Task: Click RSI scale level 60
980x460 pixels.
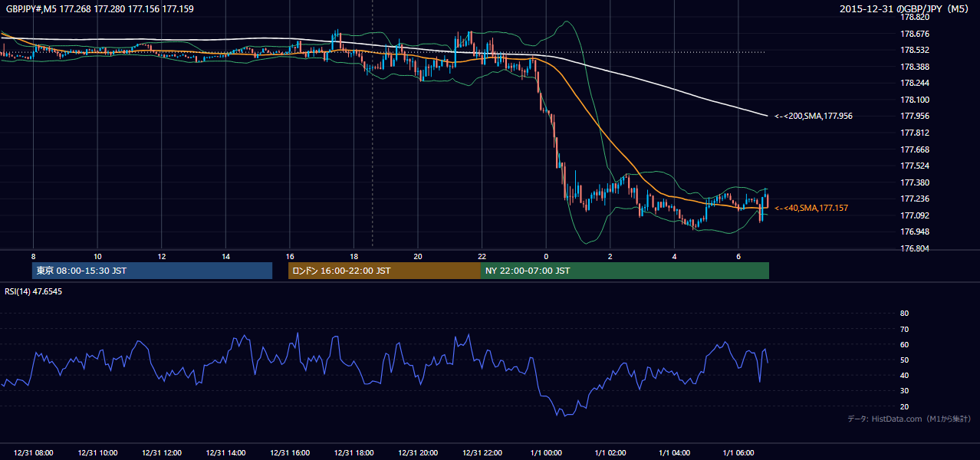Action: (904, 344)
